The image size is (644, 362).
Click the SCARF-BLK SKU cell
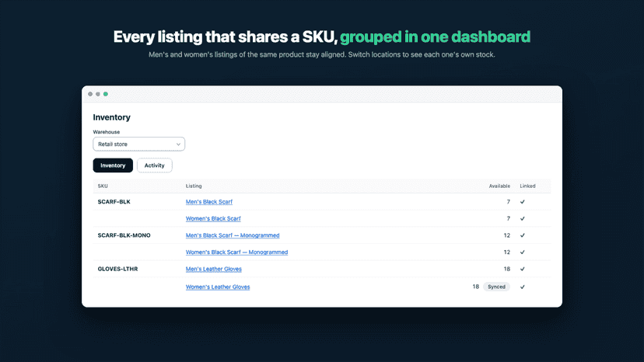coord(114,201)
